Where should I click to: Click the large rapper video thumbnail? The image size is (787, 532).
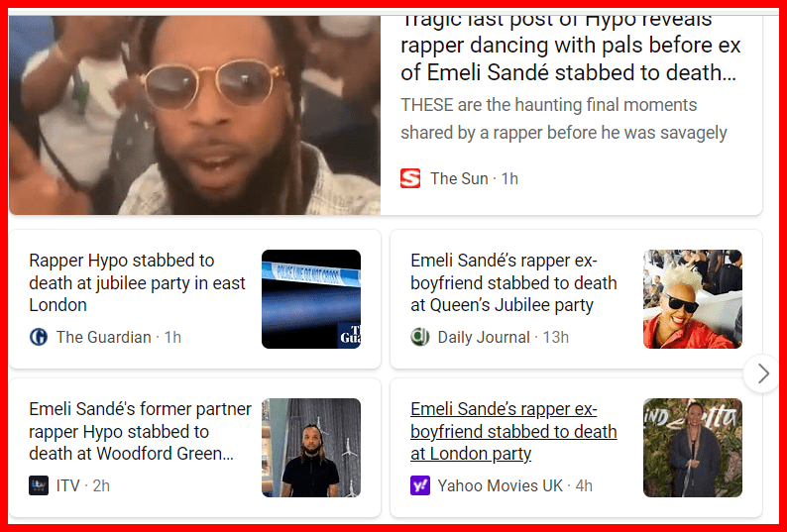[194, 115]
